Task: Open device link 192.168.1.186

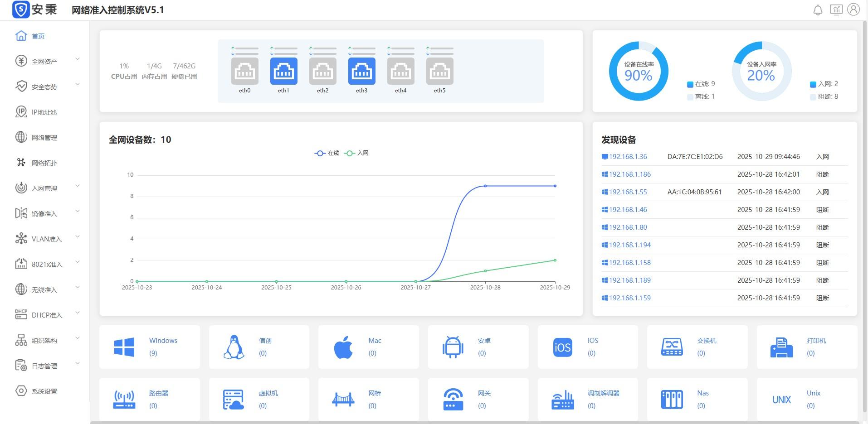Action: [629, 174]
